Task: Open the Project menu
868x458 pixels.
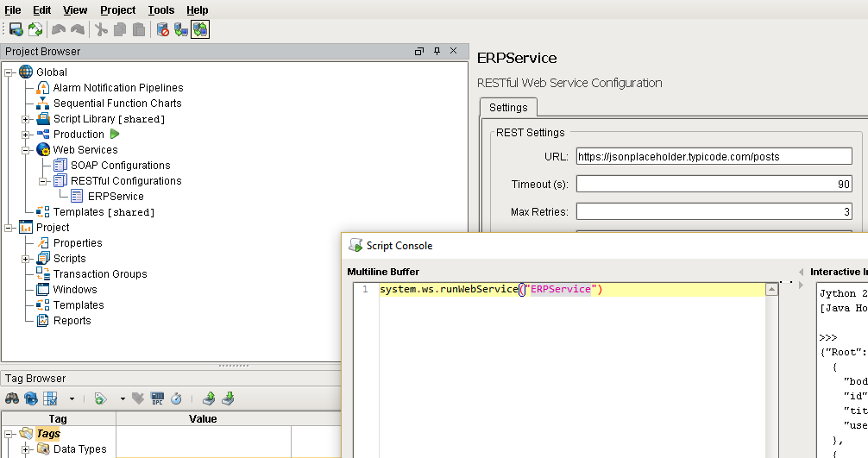Action: point(118,10)
